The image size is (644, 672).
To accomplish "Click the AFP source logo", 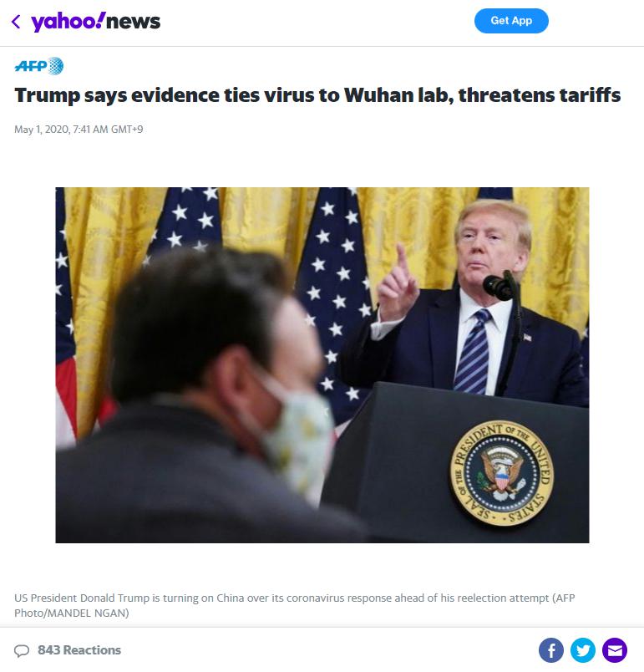I will pyautogui.click(x=39, y=66).
